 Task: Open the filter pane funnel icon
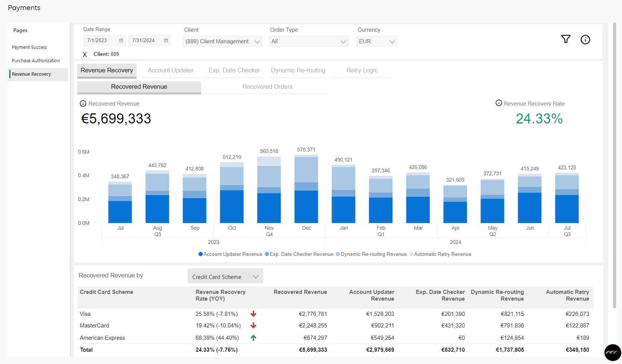[566, 39]
